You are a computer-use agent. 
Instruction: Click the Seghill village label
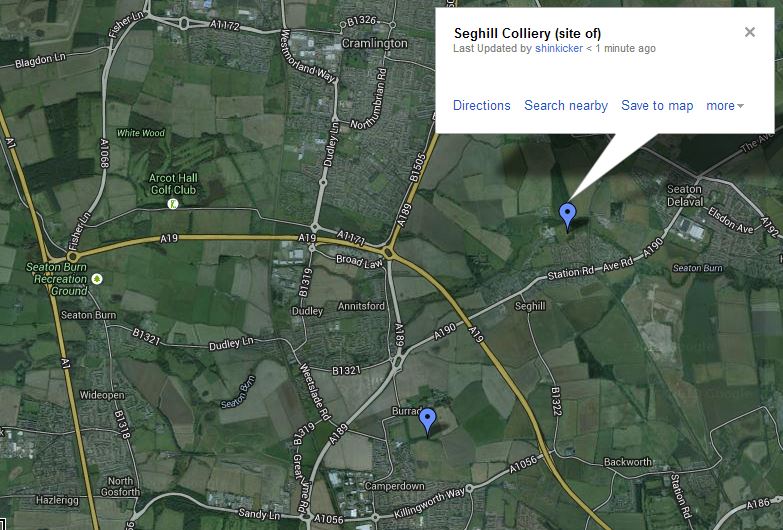tap(529, 306)
